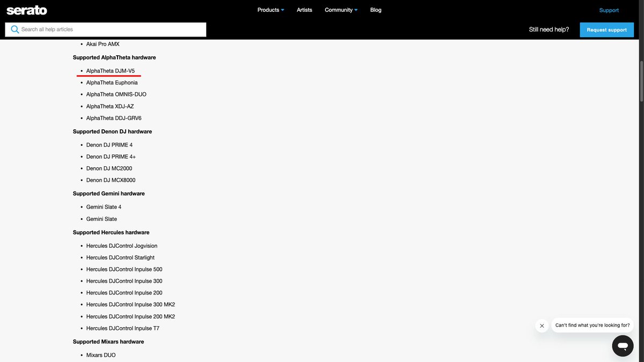Click the Serato logo
Viewport: 644px width, 362px height.
pyautogui.click(x=27, y=10)
